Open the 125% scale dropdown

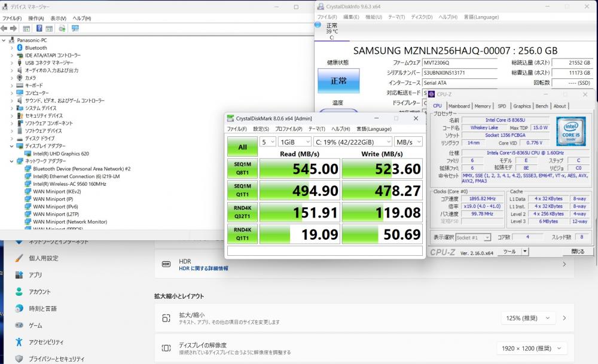(x=528, y=318)
